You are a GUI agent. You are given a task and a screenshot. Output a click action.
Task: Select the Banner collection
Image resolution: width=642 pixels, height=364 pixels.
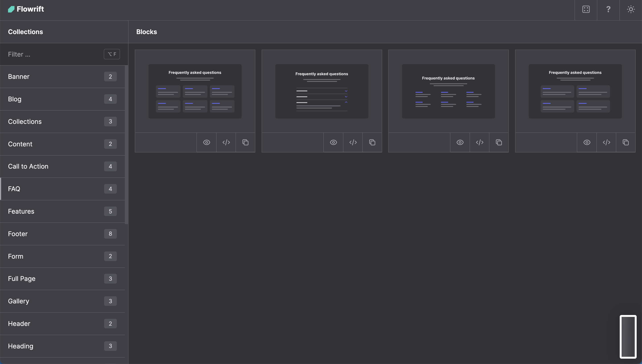click(x=62, y=76)
